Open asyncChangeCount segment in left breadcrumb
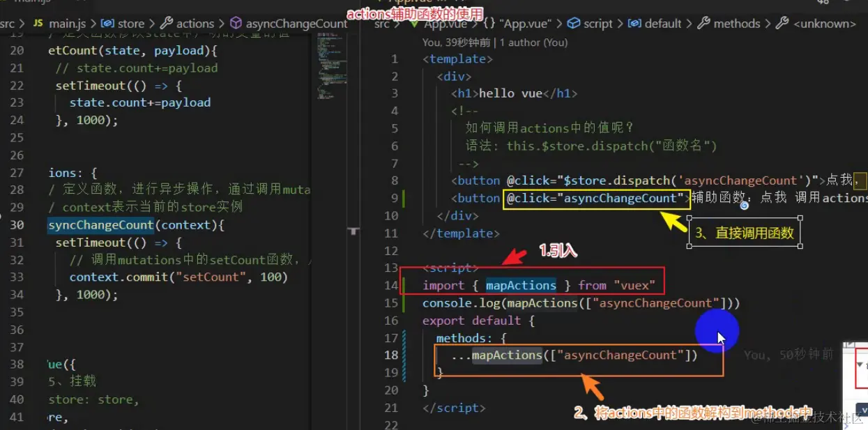 tap(296, 24)
